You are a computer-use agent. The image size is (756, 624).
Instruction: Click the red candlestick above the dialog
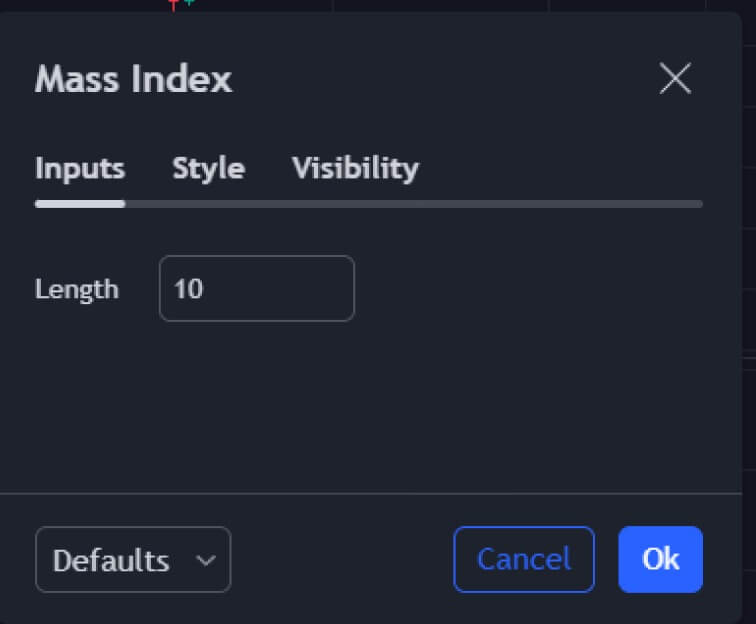click(x=174, y=4)
